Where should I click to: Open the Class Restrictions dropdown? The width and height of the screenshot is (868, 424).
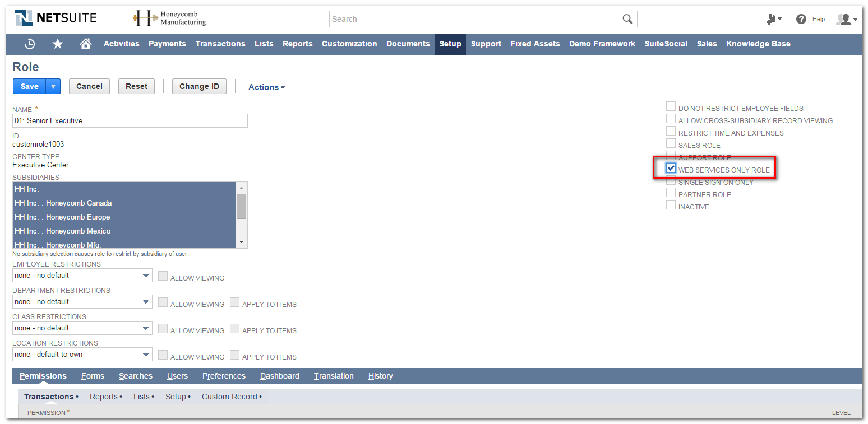[x=82, y=328]
